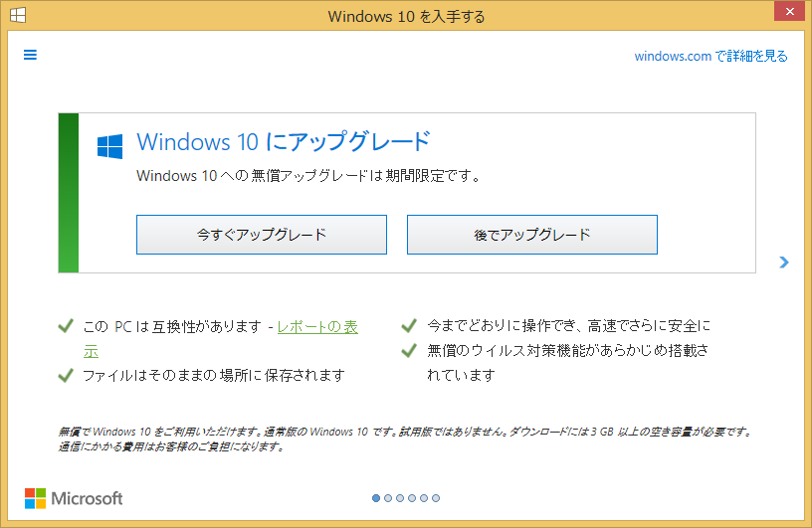Select the first highlighted page indicator dot

(376, 498)
